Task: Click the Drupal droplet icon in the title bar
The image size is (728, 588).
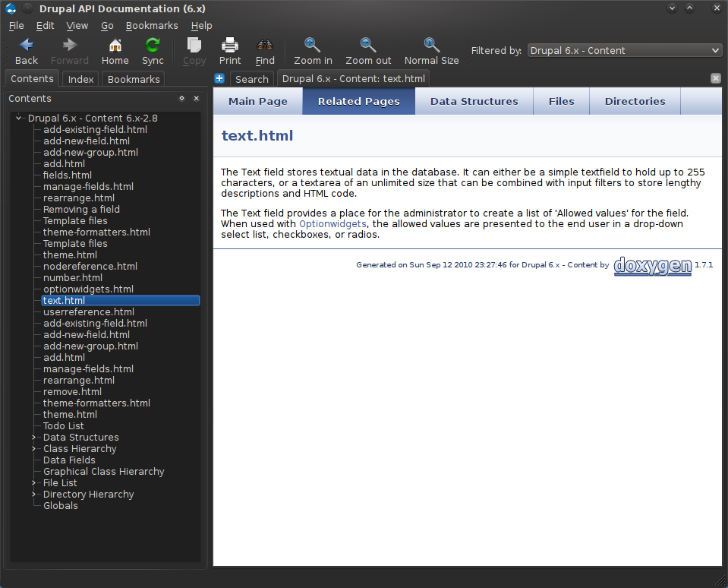Action: pos(11,8)
